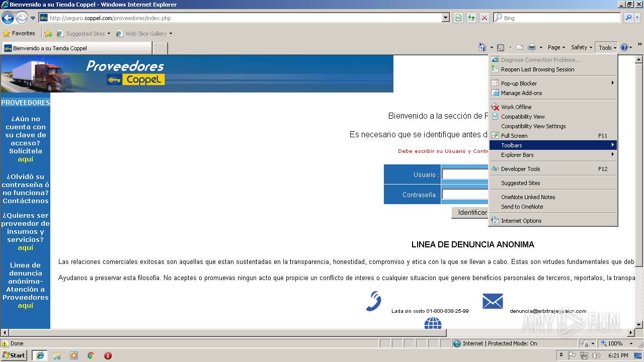Viewport: 644px width, 362px height.
Task: Click the vertical scrollbar down arrow
Action: (639, 325)
